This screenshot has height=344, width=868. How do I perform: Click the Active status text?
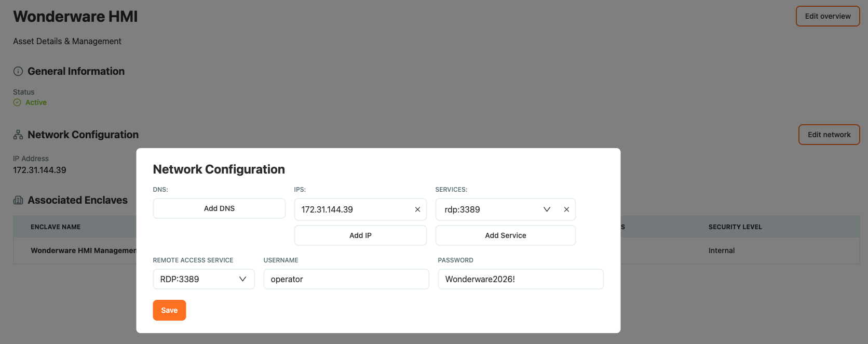pos(36,102)
